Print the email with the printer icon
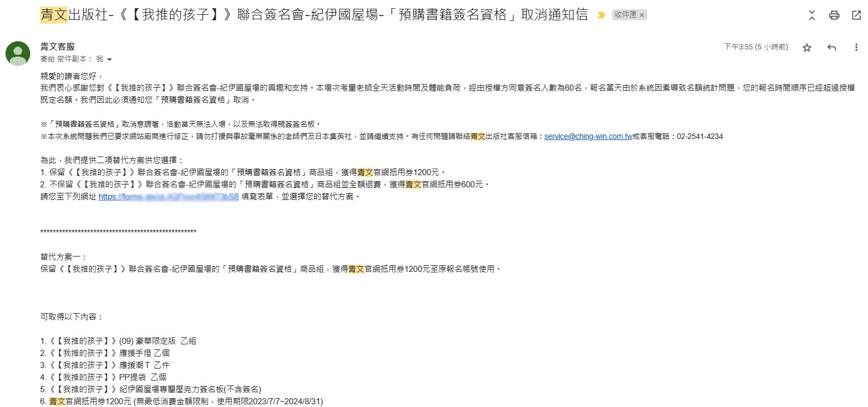This screenshot has height=407, width=868. (x=834, y=15)
